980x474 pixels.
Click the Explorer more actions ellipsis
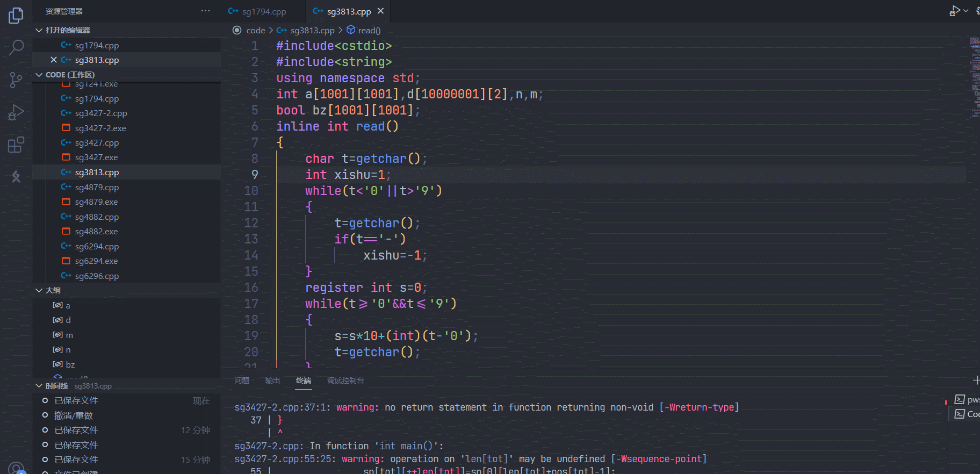[x=205, y=11]
